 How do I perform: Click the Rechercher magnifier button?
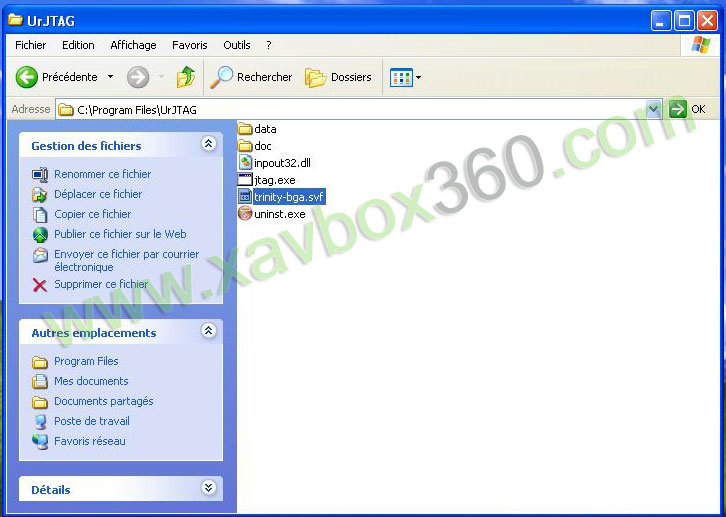[251, 77]
